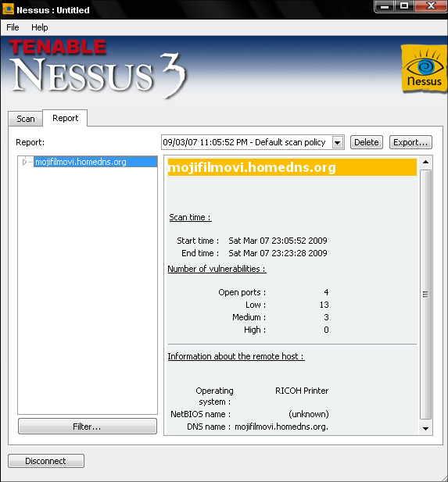The width and height of the screenshot is (448, 482).
Task: Open the Filter... dialog button
Action: [88, 427]
